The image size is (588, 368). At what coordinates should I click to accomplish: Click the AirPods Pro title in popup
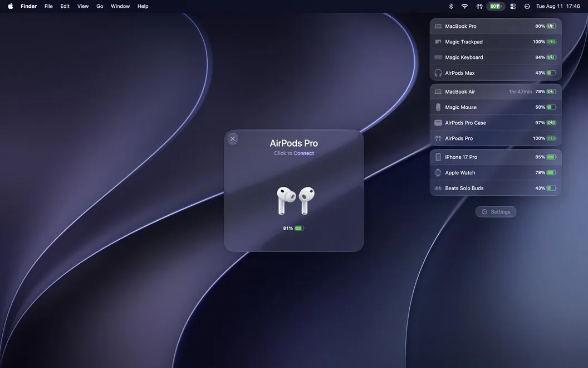click(x=294, y=143)
